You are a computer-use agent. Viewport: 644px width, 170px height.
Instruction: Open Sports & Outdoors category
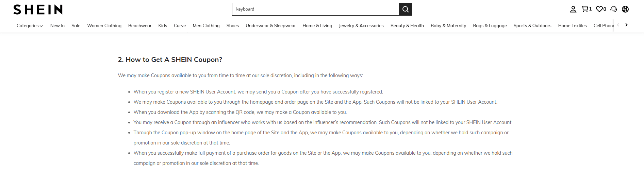[532, 26]
